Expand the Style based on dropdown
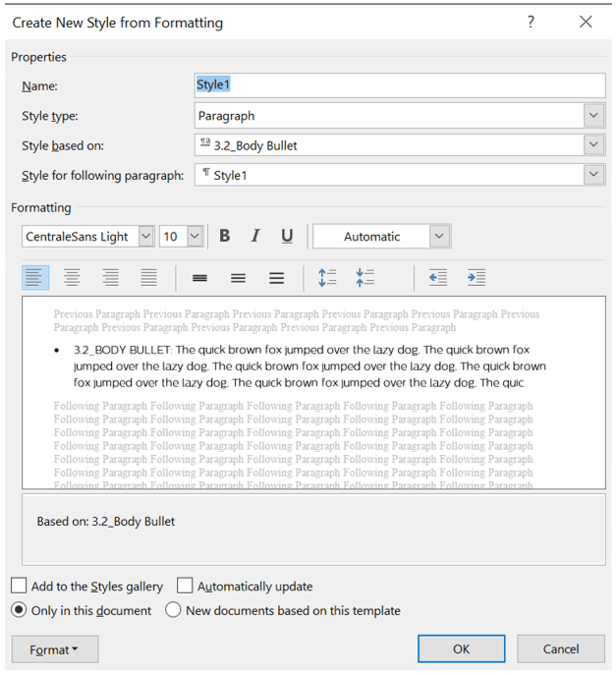The height and width of the screenshot is (675, 616). tap(593, 145)
